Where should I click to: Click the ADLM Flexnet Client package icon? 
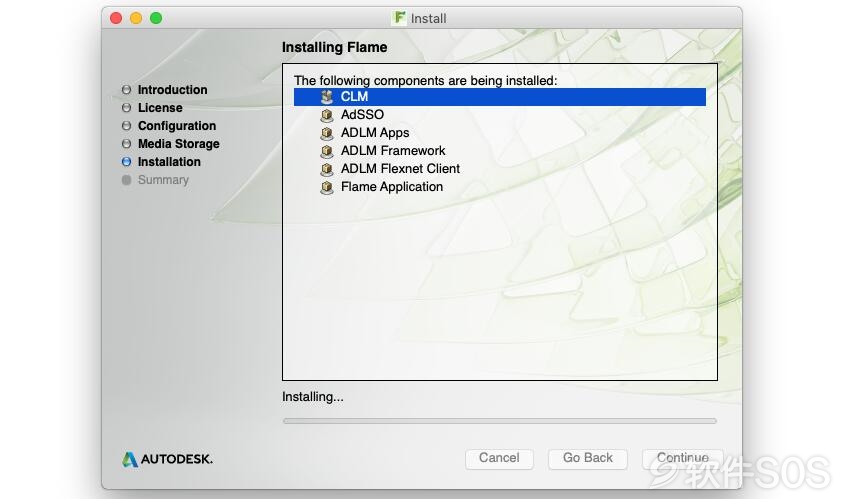(x=327, y=169)
